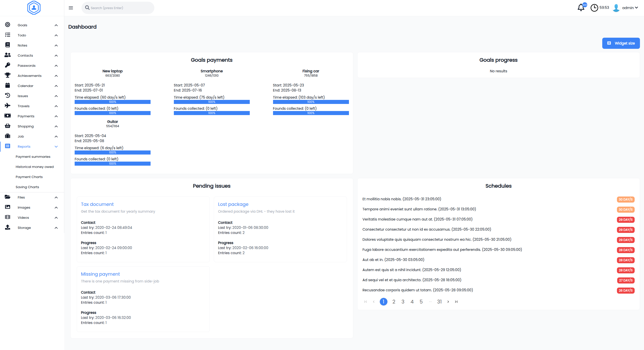This screenshot has width=644, height=350.
Task: Open the Achievements trophy icon
Action: 7,75
